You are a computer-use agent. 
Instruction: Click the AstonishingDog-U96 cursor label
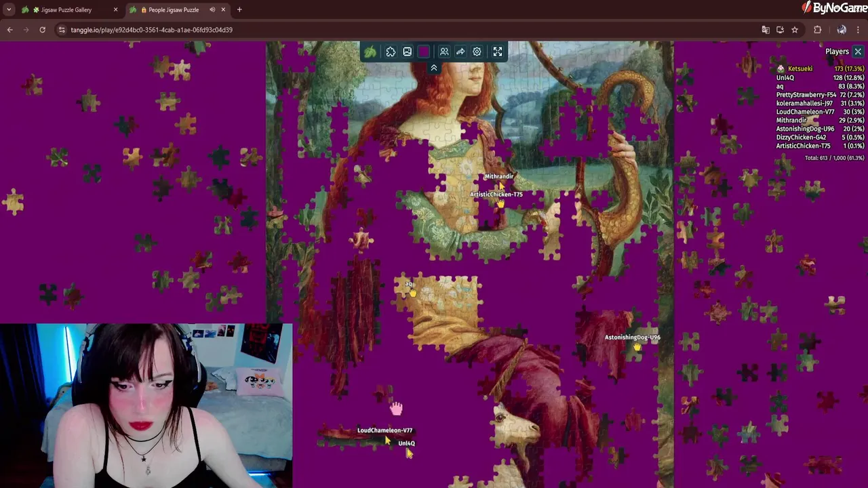[632, 337]
